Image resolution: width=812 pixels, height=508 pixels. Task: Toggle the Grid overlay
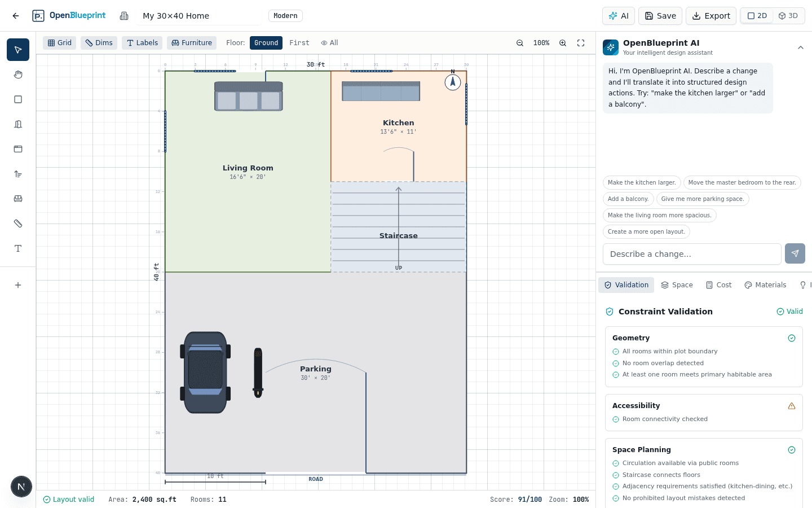click(x=60, y=43)
